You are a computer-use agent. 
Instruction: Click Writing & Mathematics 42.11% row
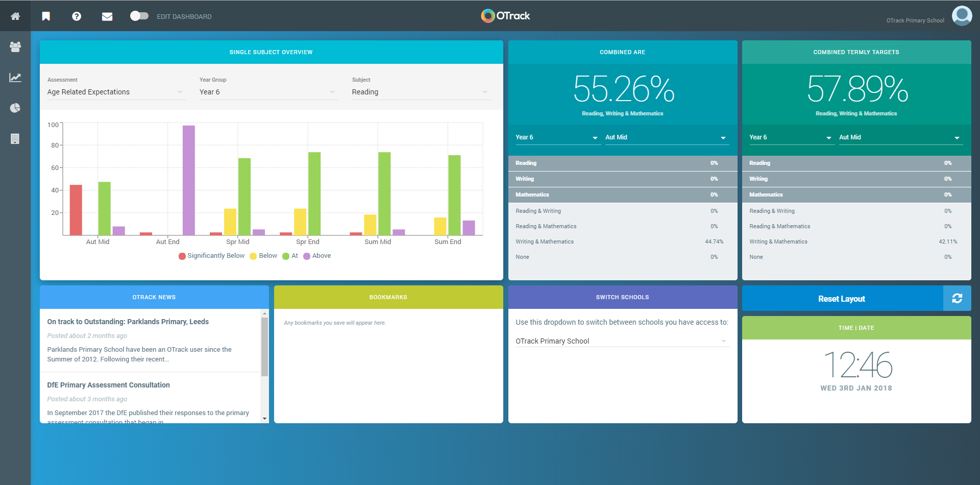(856, 241)
